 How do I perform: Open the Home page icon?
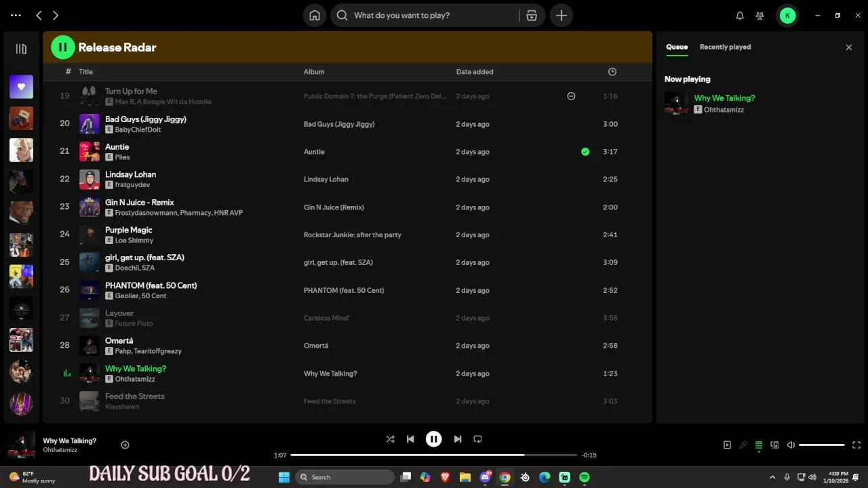tap(315, 15)
